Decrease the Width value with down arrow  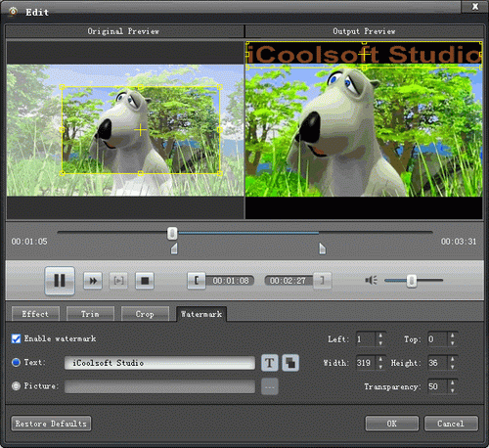(380, 367)
